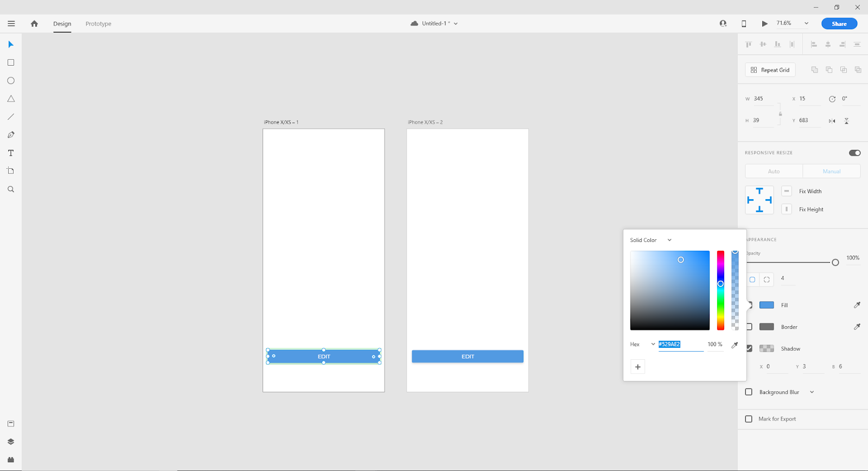Click Align Bottom icon
The width and height of the screenshot is (868, 471).
click(x=777, y=44)
